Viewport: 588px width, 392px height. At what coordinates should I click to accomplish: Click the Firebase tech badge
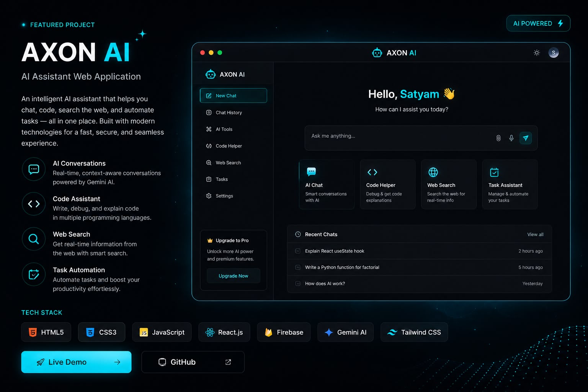[284, 332]
